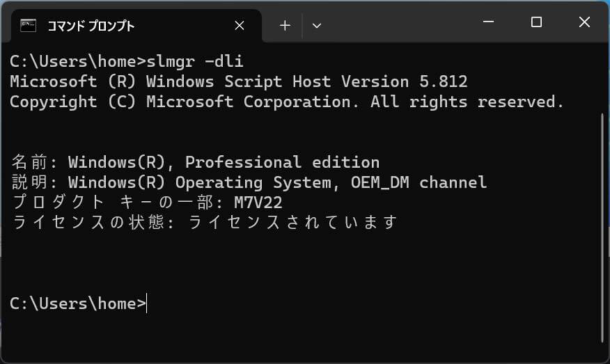Maximize the terminal window

tap(536, 22)
